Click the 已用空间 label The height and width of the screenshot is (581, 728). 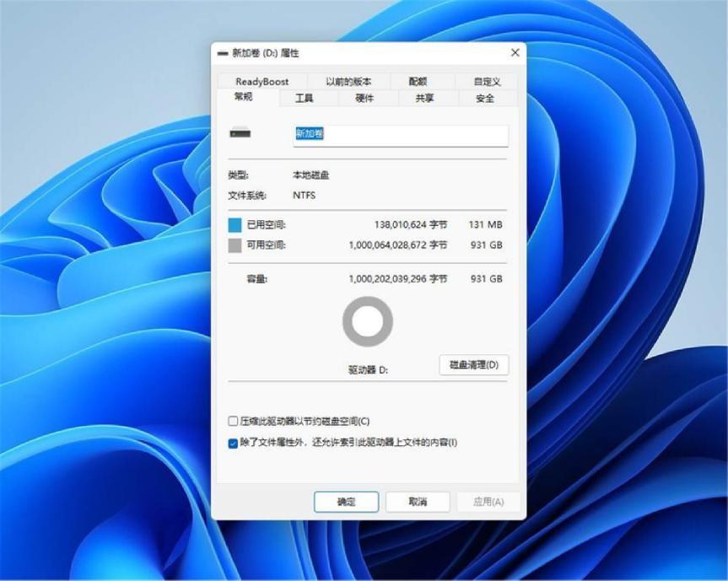tap(266, 225)
